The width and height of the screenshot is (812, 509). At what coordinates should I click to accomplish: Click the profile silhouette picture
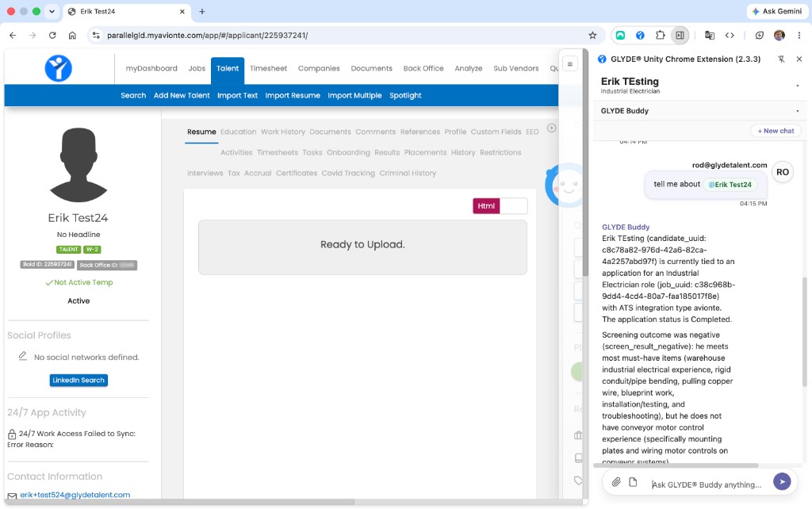point(79,165)
